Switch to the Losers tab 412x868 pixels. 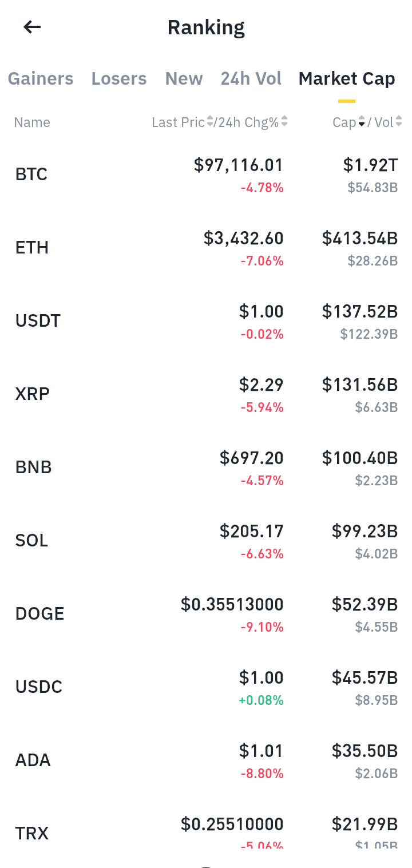pyautogui.click(x=119, y=78)
